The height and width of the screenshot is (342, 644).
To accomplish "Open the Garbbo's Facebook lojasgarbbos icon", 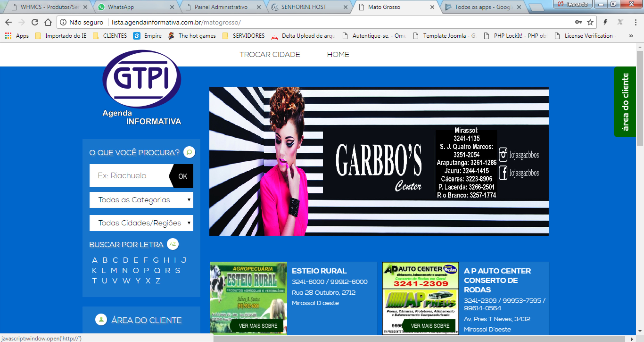I will click(x=503, y=173).
